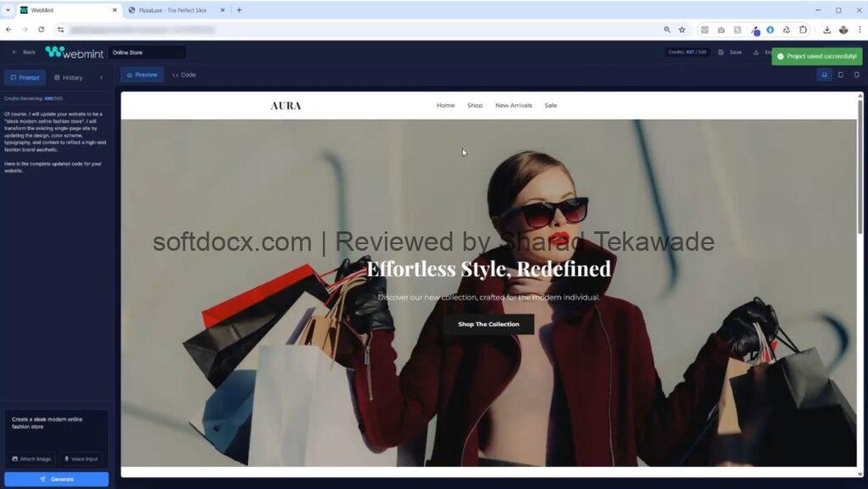The width and height of the screenshot is (868, 489).
Task: Open Chrome tab search dropdown arrow
Action: 9,10
